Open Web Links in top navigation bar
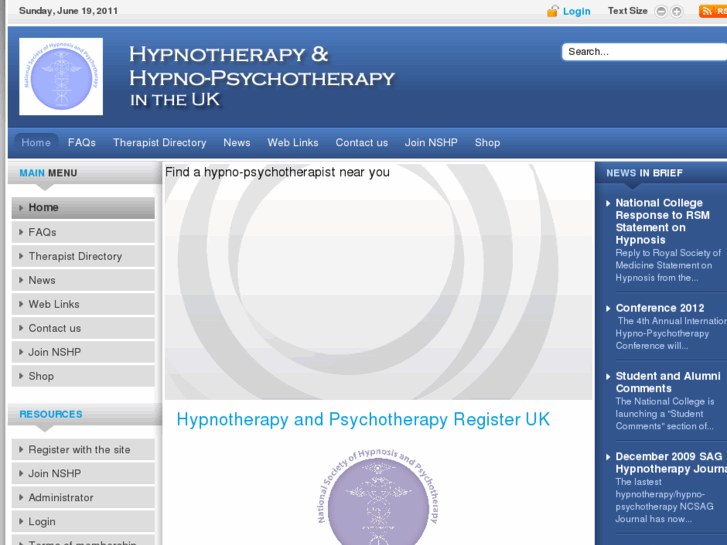Viewport: 727px width, 545px height. [x=293, y=142]
